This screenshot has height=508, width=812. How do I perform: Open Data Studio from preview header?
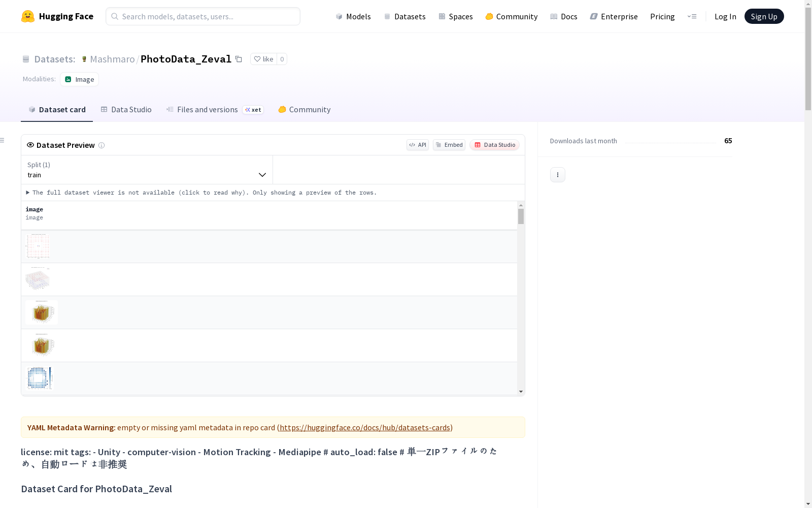click(495, 145)
